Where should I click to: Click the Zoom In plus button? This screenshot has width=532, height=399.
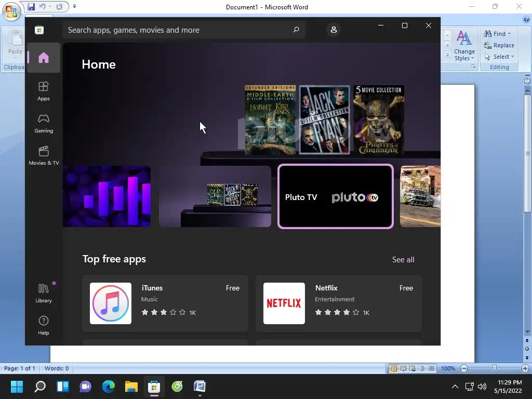coord(525,368)
